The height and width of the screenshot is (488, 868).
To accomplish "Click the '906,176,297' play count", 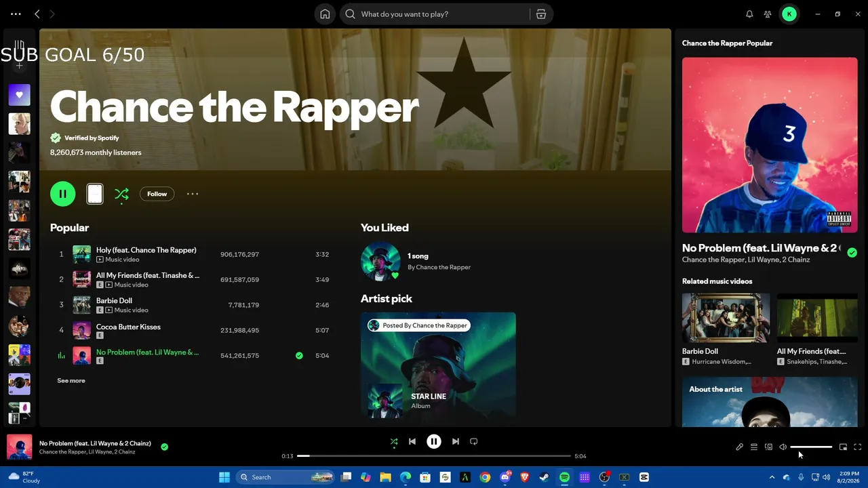I will pos(239,254).
